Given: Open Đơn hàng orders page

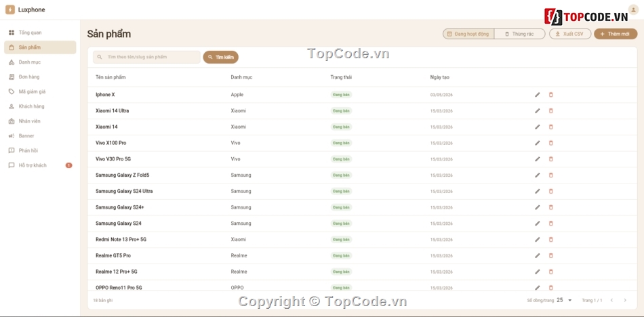Looking at the screenshot, I should coord(40,77).
